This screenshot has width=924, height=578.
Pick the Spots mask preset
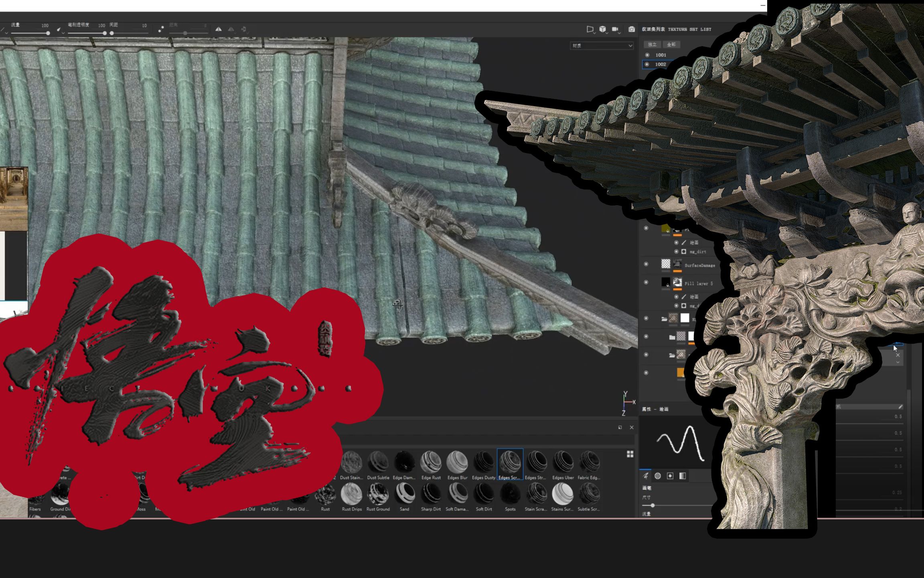(510, 497)
